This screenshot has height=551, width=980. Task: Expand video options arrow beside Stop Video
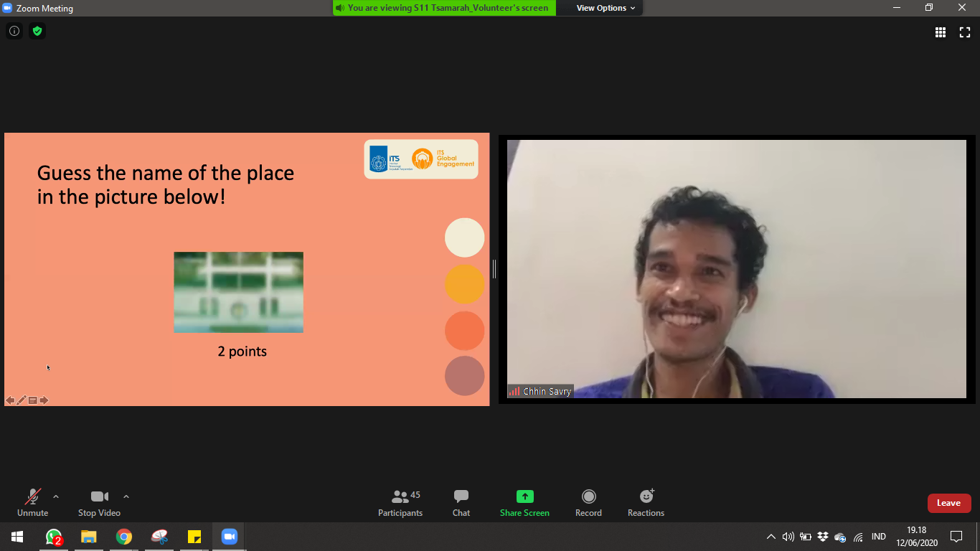126,496
